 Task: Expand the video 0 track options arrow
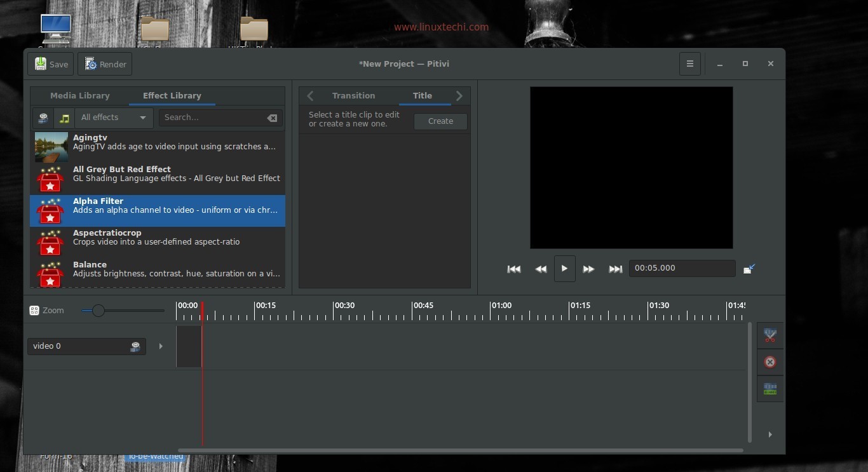coord(160,346)
